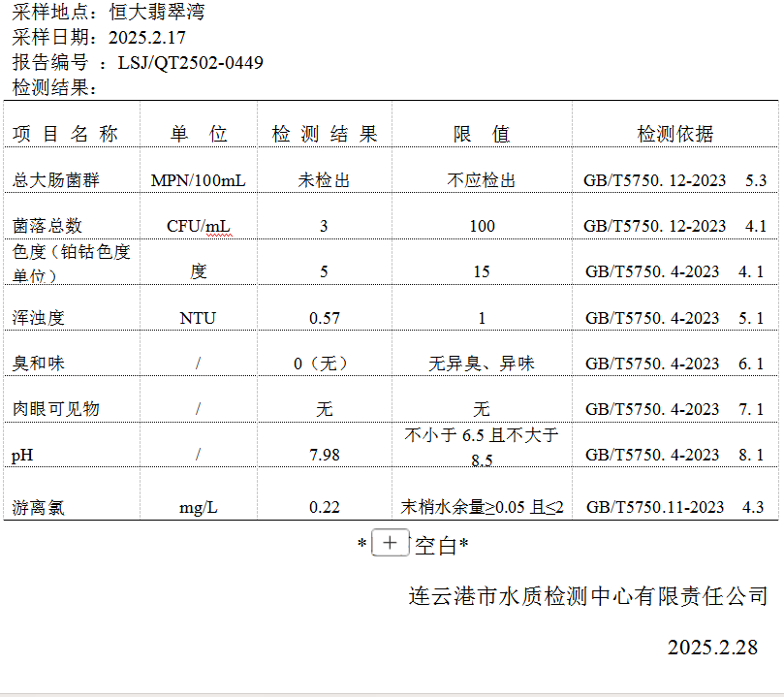This screenshot has width=784, height=697.
Task: Click the plus button below the table
Action: (x=390, y=543)
